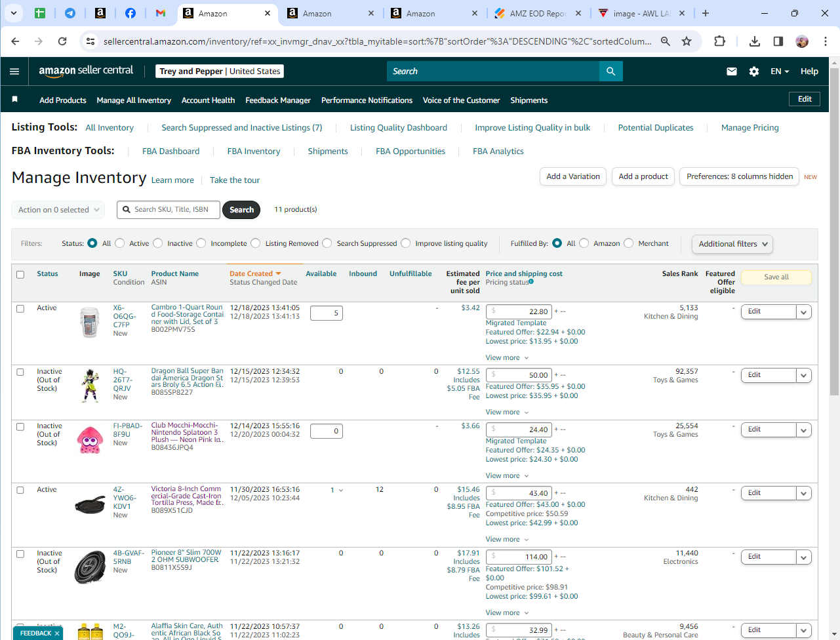Open the Seller Central hamburger menu
Screen dimensions: 840x640
tap(14, 71)
